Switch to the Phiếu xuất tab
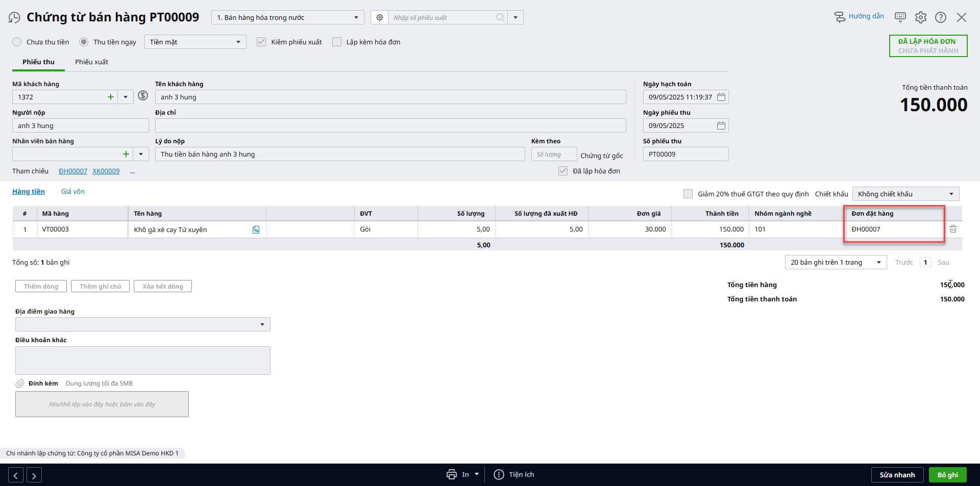 tap(91, 62)
